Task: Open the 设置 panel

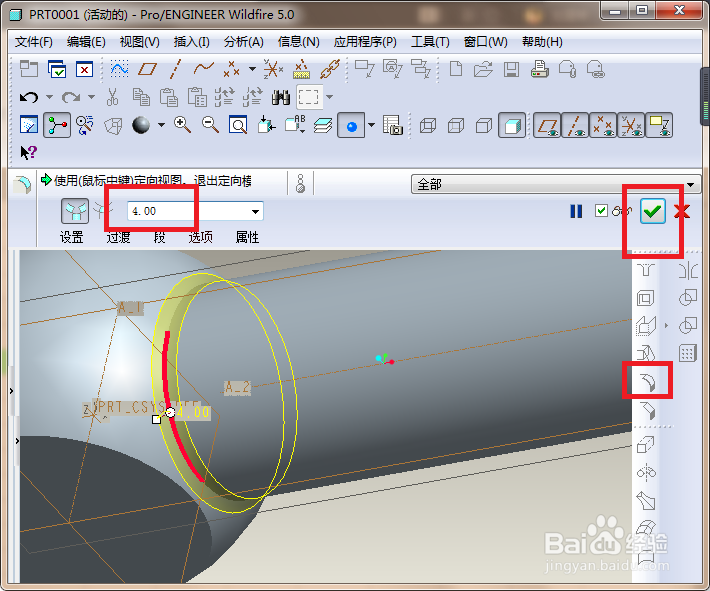Action: pyautogui.click(x=72, y=237)
